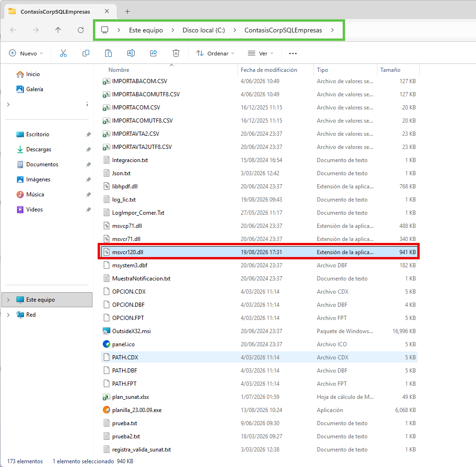476x467 pixels.
Task: Refresh the folder view
Action: point(80,30)
